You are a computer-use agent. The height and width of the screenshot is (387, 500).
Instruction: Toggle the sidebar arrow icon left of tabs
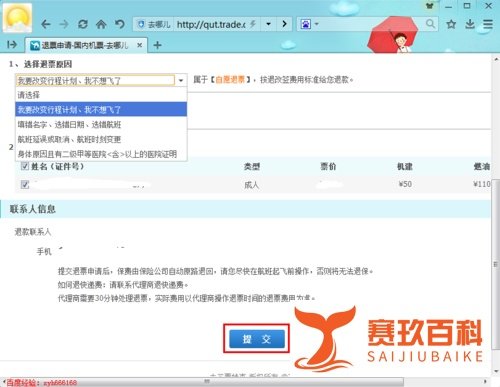12,44
